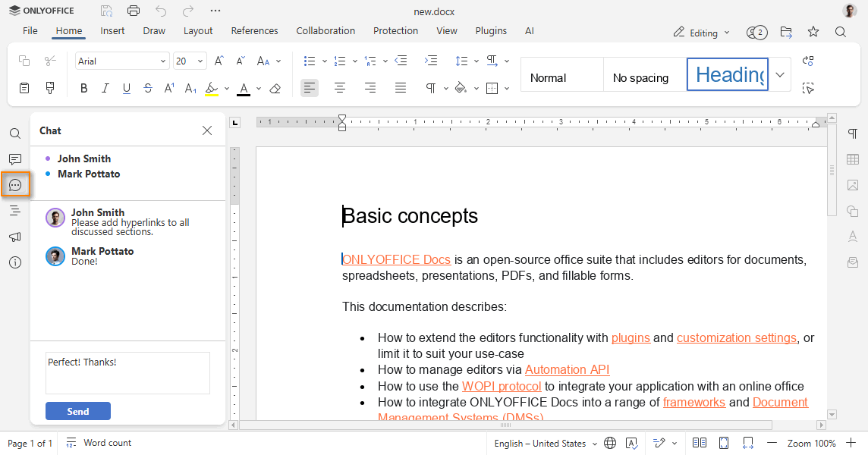Open file location folder icon
The height and width of the screenshot is (455, 868).
786,32
